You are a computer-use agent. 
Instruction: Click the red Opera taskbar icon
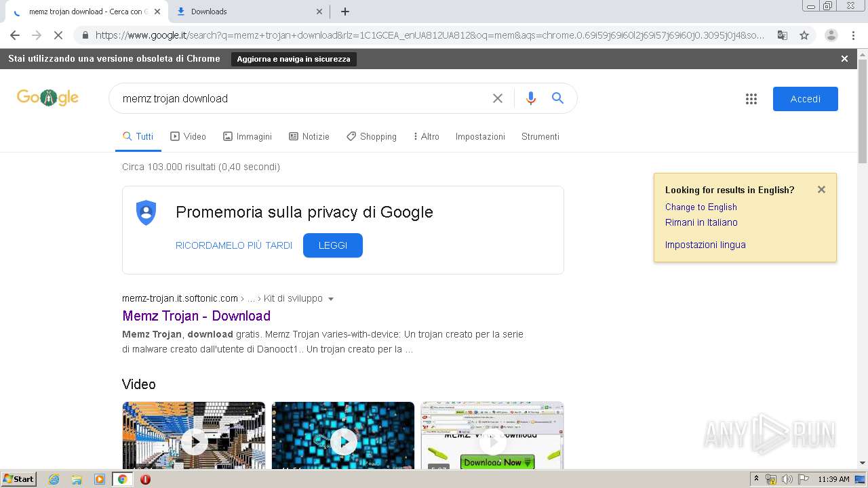point(145,479)
